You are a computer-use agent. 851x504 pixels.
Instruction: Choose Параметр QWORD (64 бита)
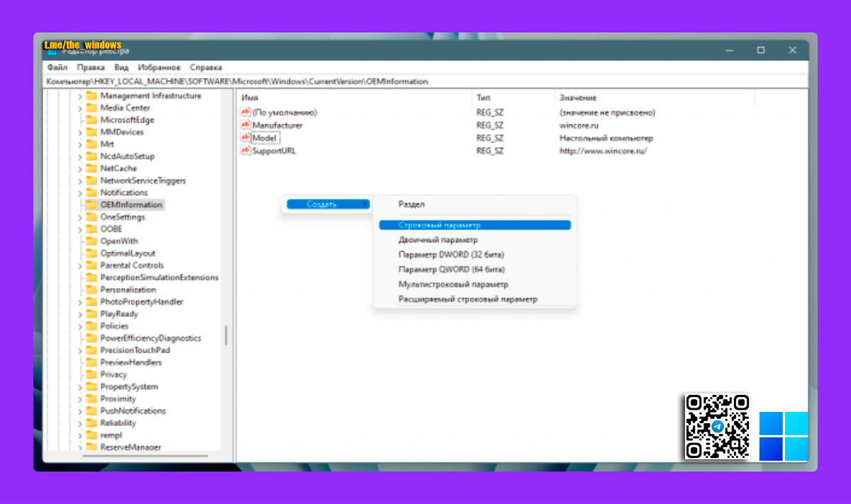click(x=474, y=269)
